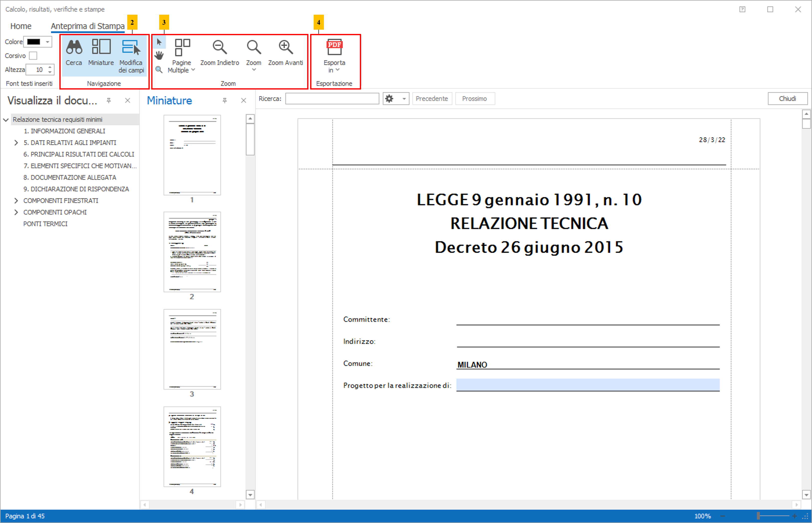Click document vertical scrollbar up arrow
This screenshot has width=812, height=523.
click(x=806, y=114)
